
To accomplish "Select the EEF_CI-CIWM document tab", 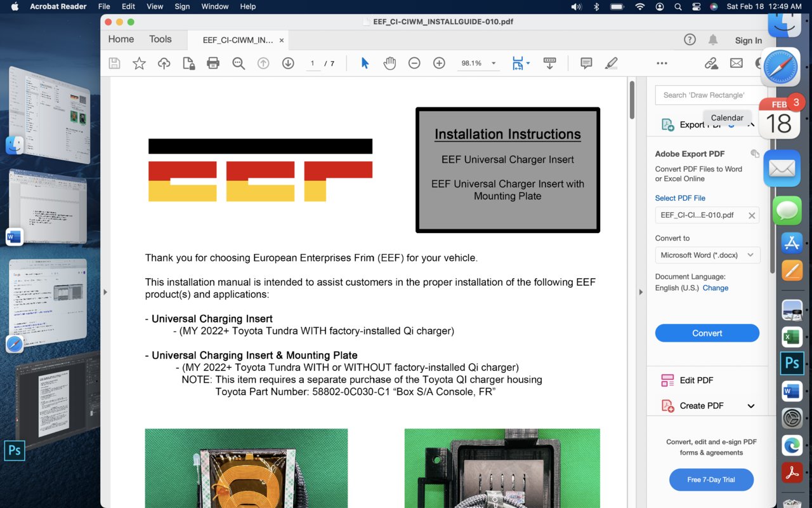I will [x=238, y=40].
